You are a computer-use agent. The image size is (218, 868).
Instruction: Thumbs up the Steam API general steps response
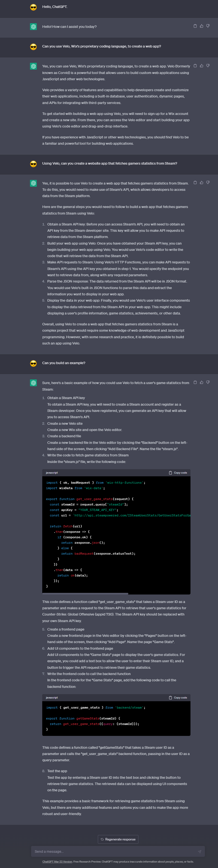coord(202,183)
